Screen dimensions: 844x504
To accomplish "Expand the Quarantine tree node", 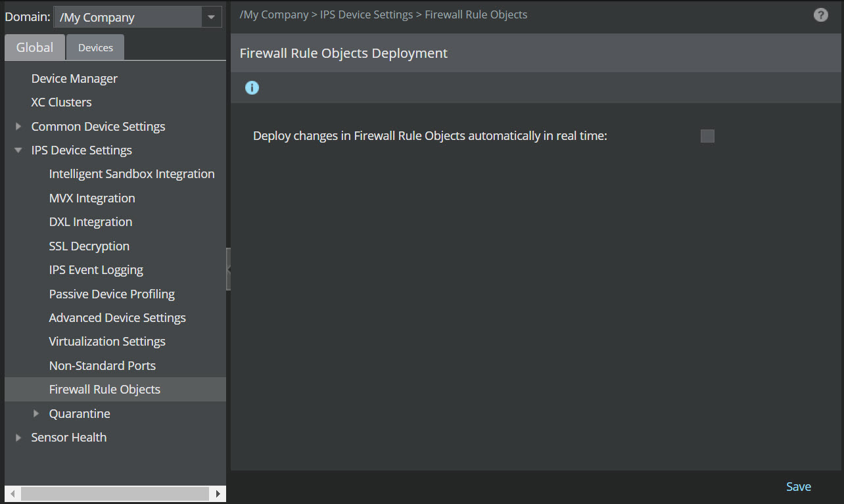I will pyautogui.click(x=37, y=413).
